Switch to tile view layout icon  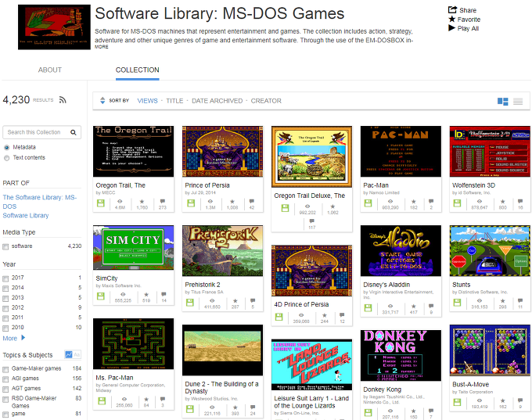[502, 101]
